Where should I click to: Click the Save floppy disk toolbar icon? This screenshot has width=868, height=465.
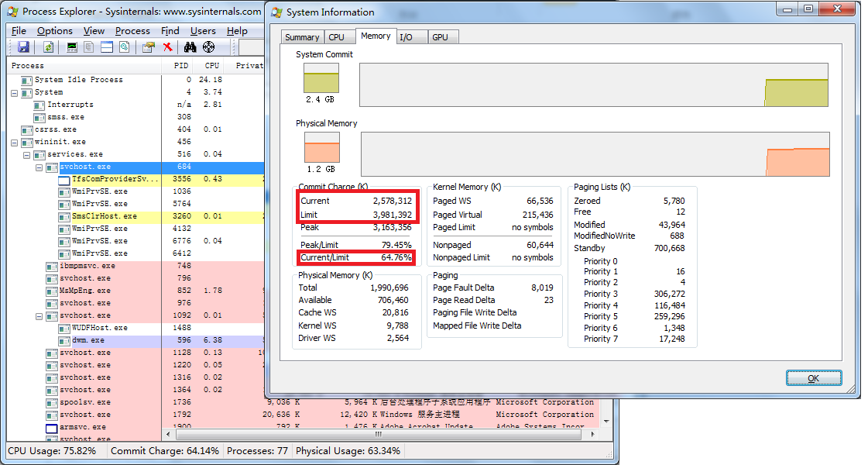click(x=23, y=47)
